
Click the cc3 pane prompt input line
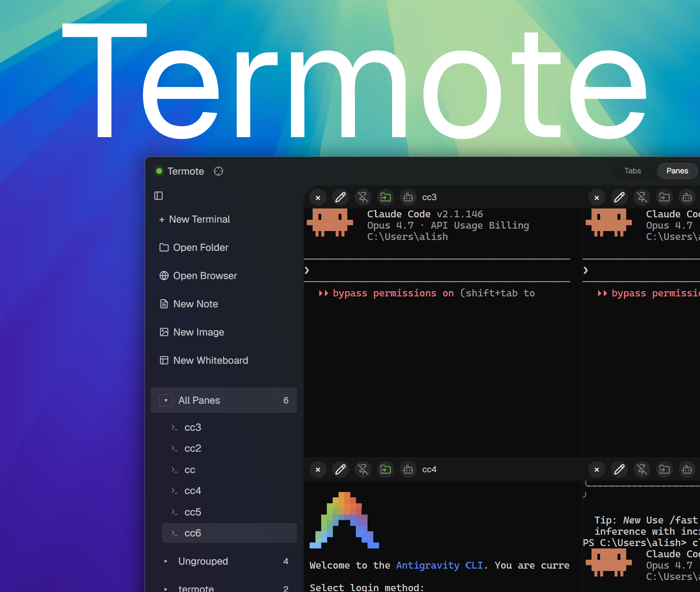pyautogui.click(x=437, y=270)
